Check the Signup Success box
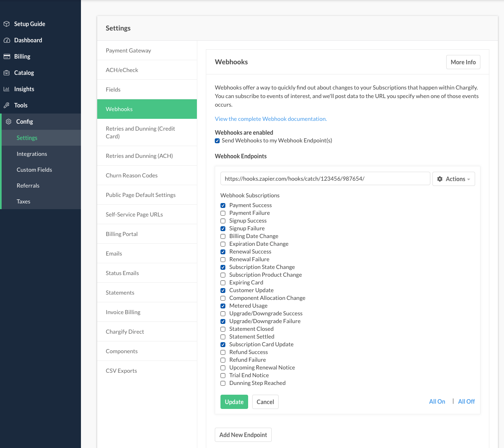Image resolution: width=504 pixels, height=448 pixels. coord(223,221)
